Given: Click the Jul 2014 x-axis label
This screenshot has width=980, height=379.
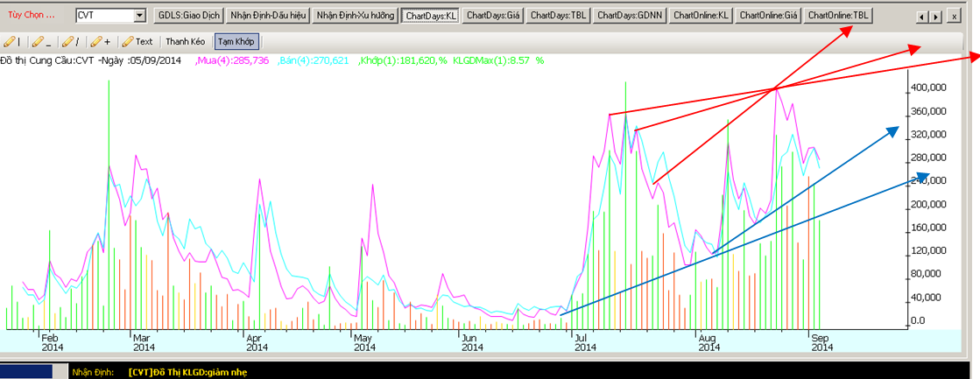Looking at the screenshot, I should tap(586, 342).
